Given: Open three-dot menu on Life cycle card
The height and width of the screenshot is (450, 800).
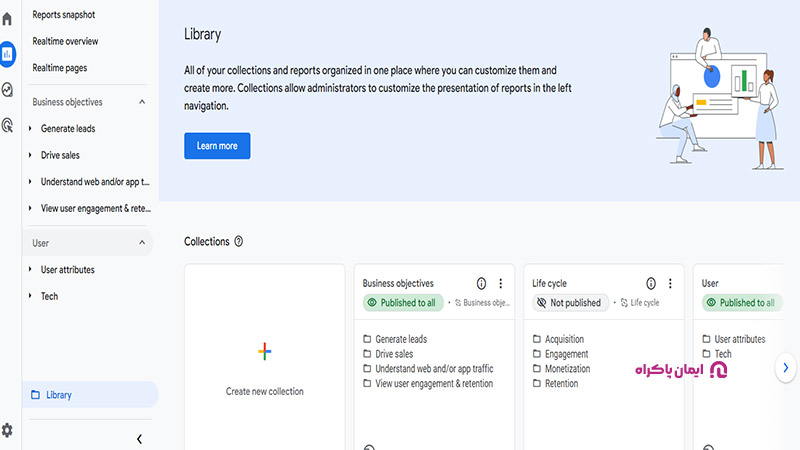Looking at the screenshot, I should click(670, 283).
